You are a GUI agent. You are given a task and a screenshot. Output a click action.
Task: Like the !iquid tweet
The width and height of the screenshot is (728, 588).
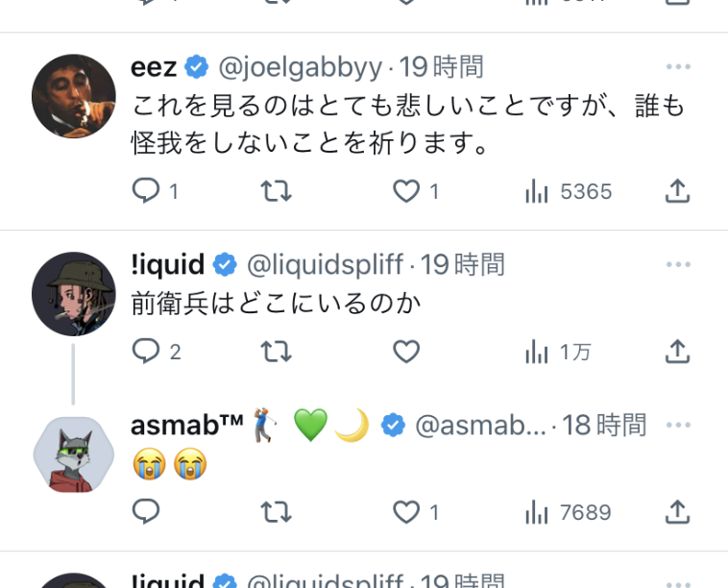point(406,351)
